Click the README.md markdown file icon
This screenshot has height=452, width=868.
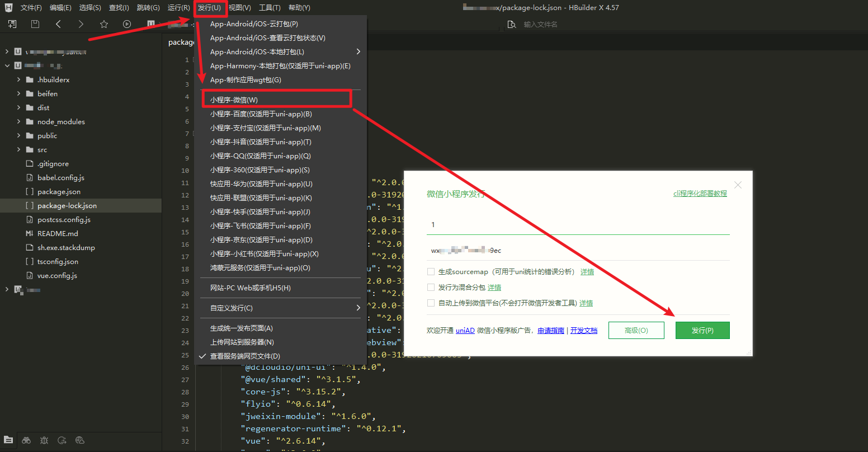[x=30, y=234]
